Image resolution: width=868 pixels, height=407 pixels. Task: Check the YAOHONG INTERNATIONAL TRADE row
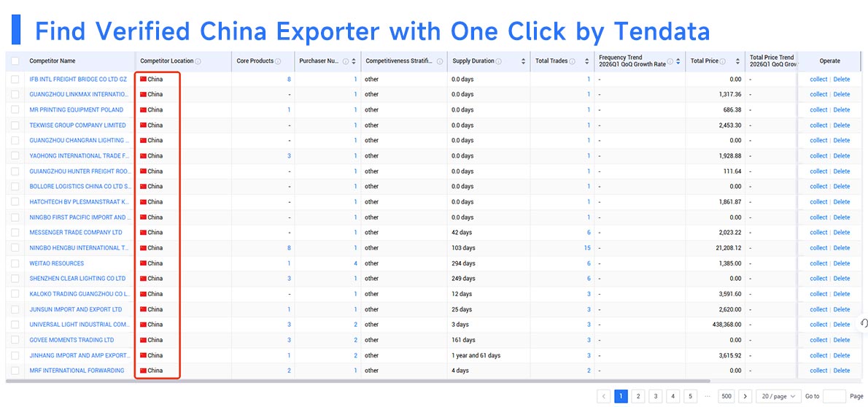15,155
